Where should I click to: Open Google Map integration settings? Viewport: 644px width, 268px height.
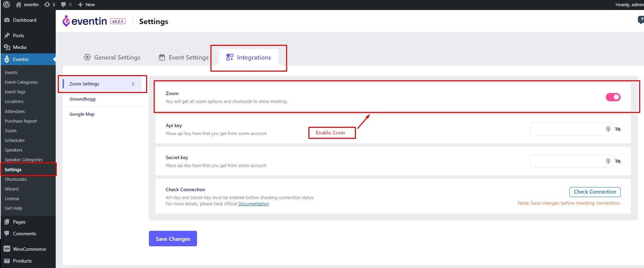tap(82, 114)
